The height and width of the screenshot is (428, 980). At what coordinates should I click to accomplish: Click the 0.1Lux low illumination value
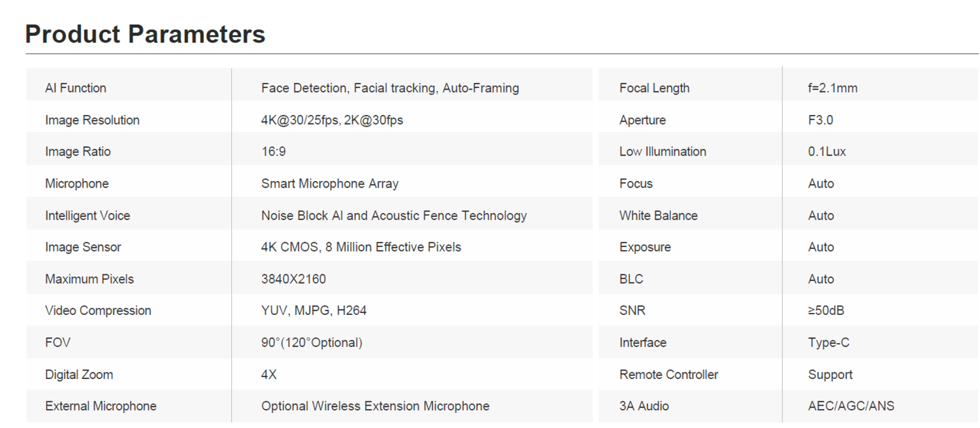click(826, 152)
